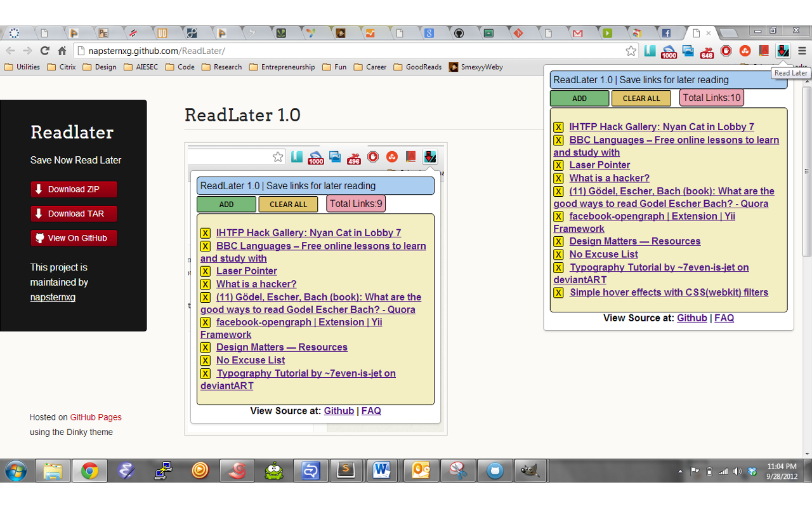Open the SmexyyWeby bookmark

coord(476,67)
